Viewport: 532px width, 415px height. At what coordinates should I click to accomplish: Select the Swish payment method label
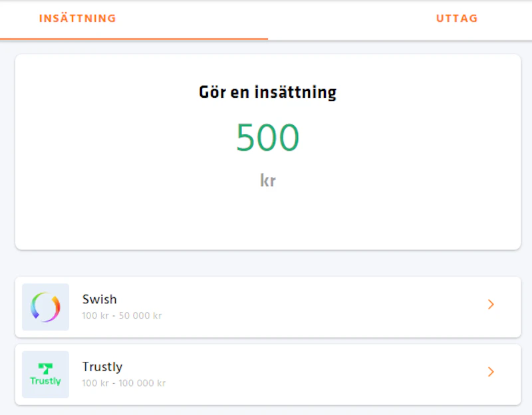click(x=100, y=299)
